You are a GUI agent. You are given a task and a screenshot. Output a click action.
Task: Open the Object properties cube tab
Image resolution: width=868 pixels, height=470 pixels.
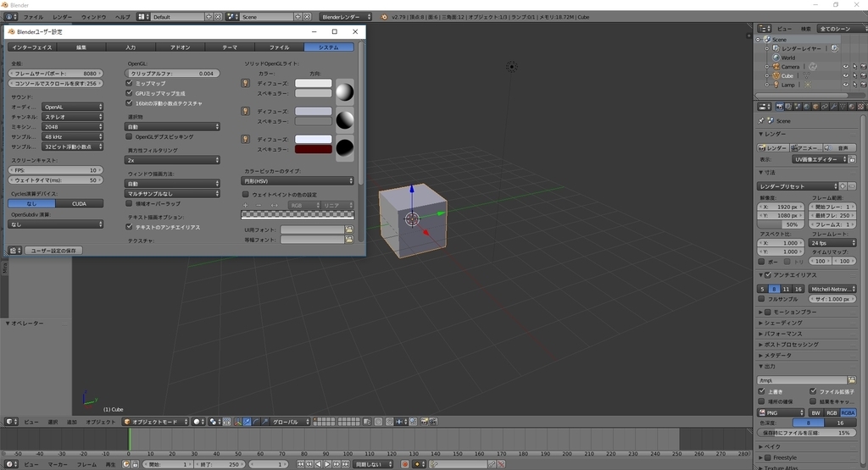click(x=815, y=107)
